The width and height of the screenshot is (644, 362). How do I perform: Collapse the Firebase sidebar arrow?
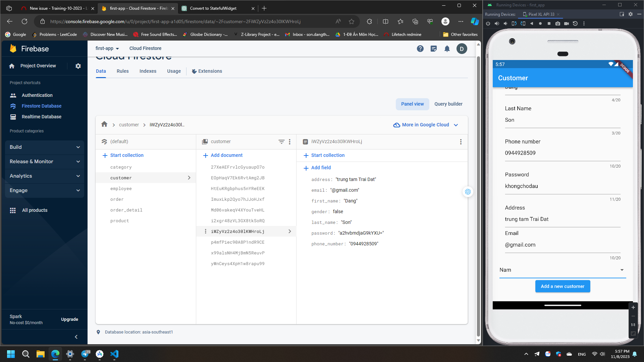click(x=76, y=337)
